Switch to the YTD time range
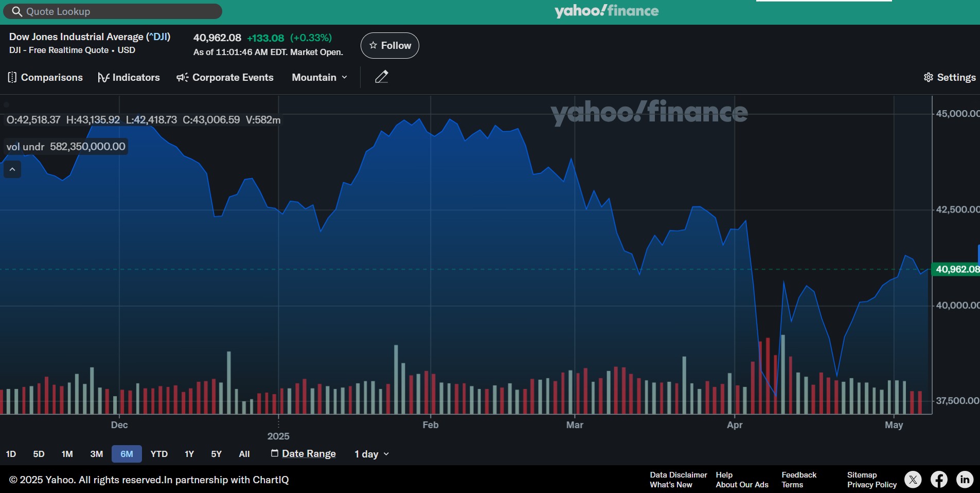This screenshot has height=493, width=980. pyautogui.click(x=159, y=454)
